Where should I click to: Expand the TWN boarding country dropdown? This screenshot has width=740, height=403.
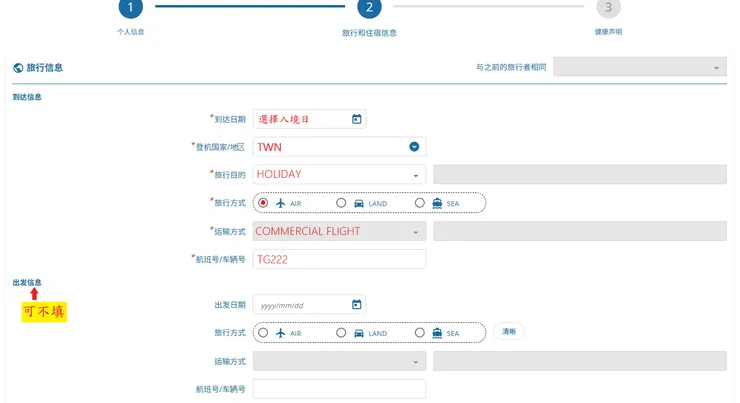click(x=414, y=147)
